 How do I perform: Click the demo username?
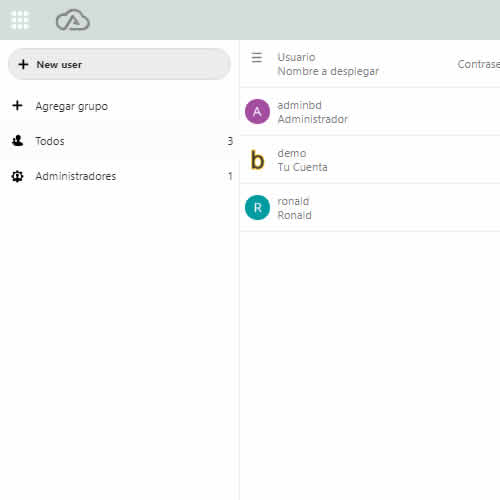(x=292, y=153)
